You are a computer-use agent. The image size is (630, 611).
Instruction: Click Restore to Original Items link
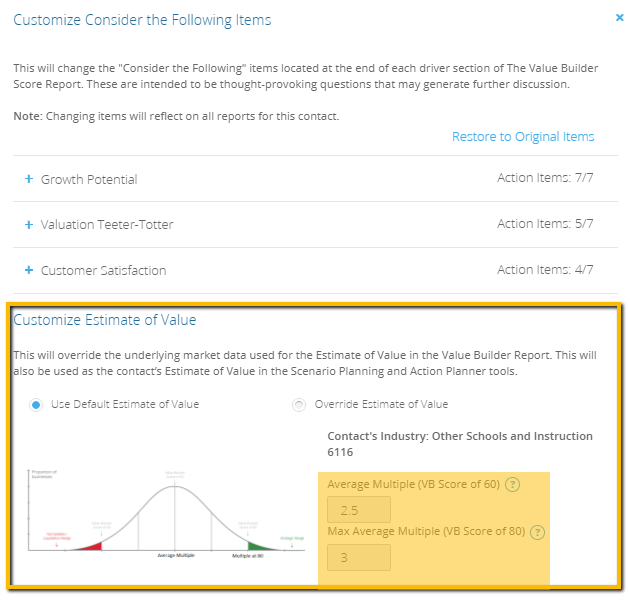point(523,137)
